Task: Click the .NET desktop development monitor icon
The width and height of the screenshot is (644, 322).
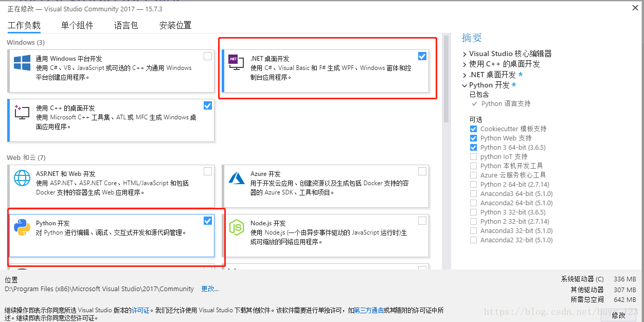Action: (x=236, y=62)
